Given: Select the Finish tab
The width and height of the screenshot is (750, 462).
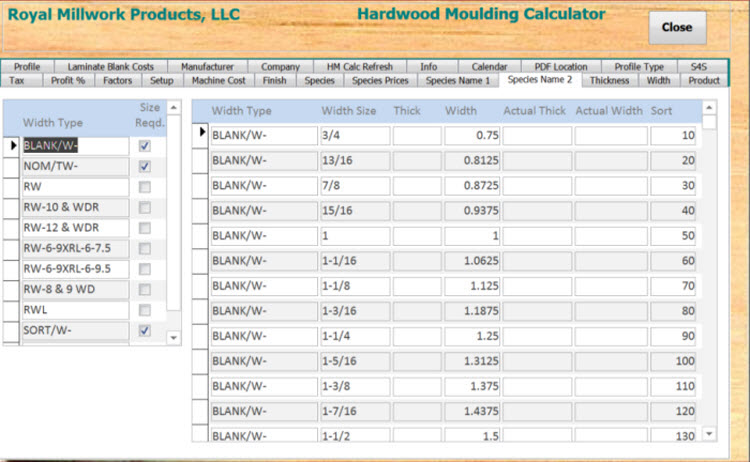Looking at the screenshot, I should [275, 80].
